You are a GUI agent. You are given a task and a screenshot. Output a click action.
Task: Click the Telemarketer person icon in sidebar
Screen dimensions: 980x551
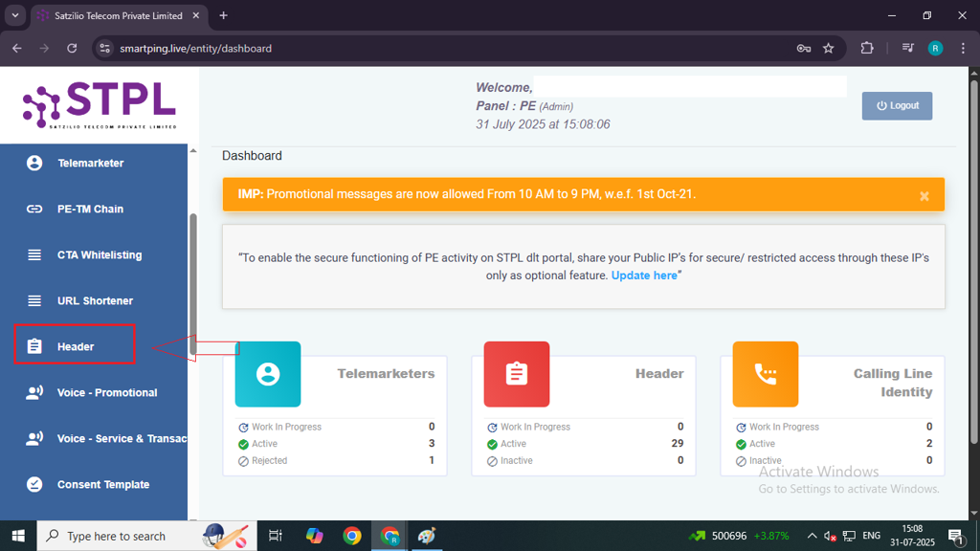[34, 163]
